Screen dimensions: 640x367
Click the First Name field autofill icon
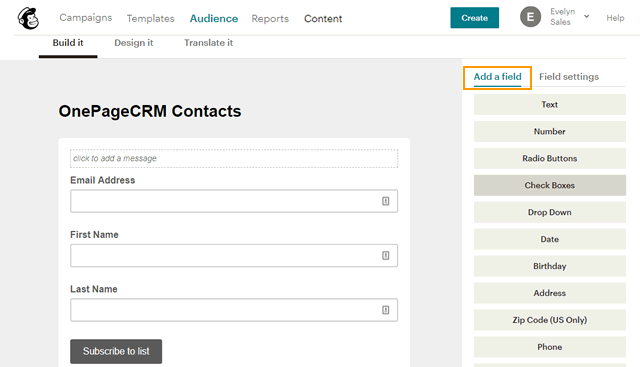click(x=385, y=256)
